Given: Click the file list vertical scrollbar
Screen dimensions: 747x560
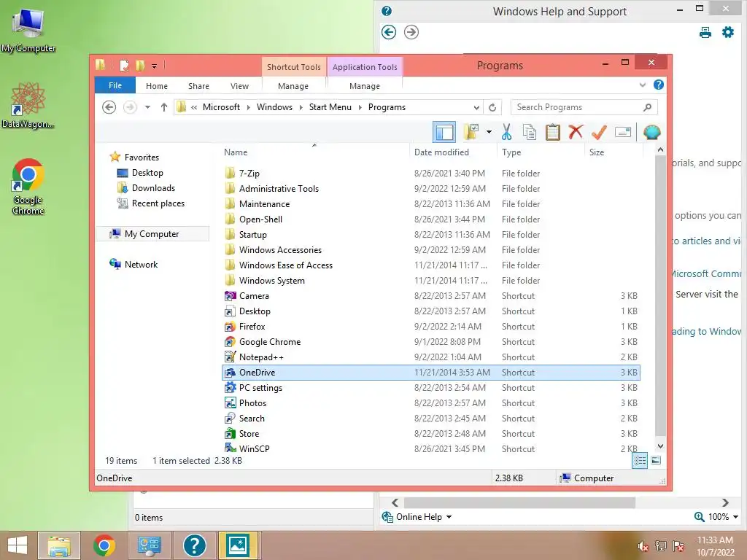Looking at the screenshot, I should pyautogui.click(x=660, y=295).
